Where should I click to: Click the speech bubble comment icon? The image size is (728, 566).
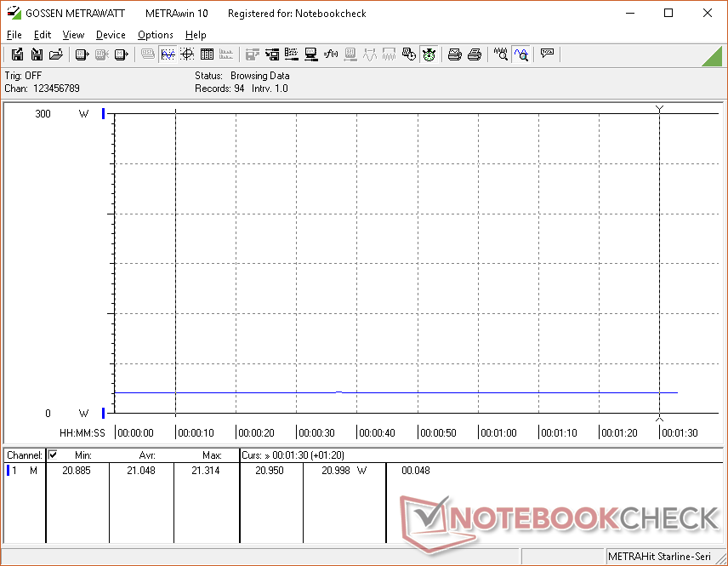point(547,54)
